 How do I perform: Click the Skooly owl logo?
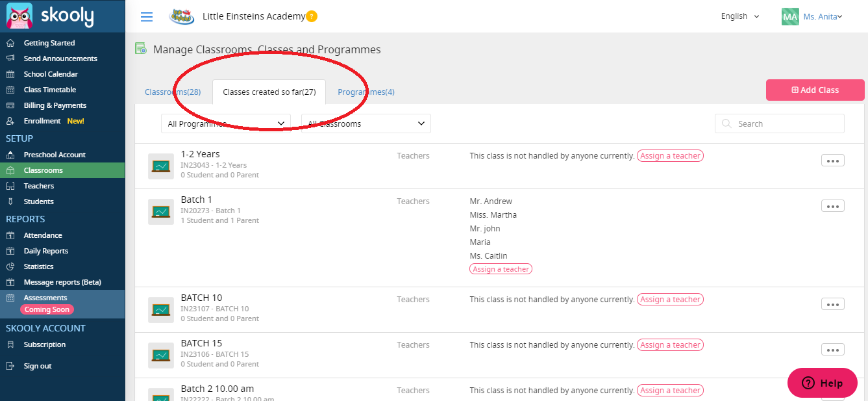[19, 16]
